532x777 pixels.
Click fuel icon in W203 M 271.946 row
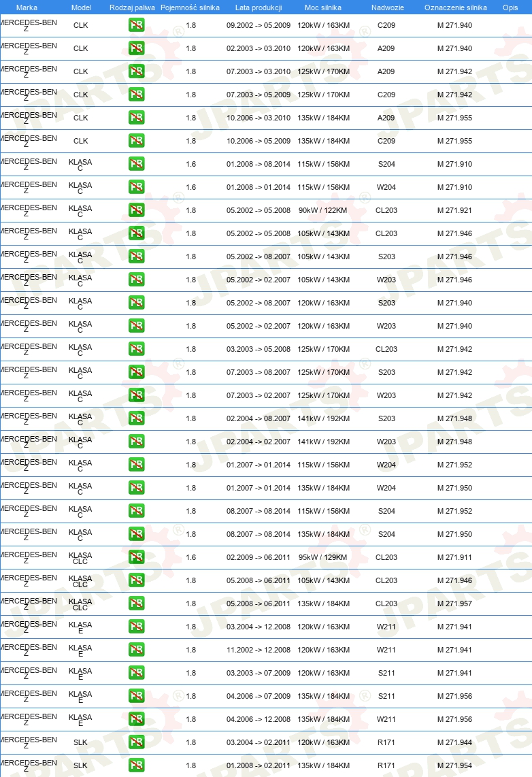[136, 280]
